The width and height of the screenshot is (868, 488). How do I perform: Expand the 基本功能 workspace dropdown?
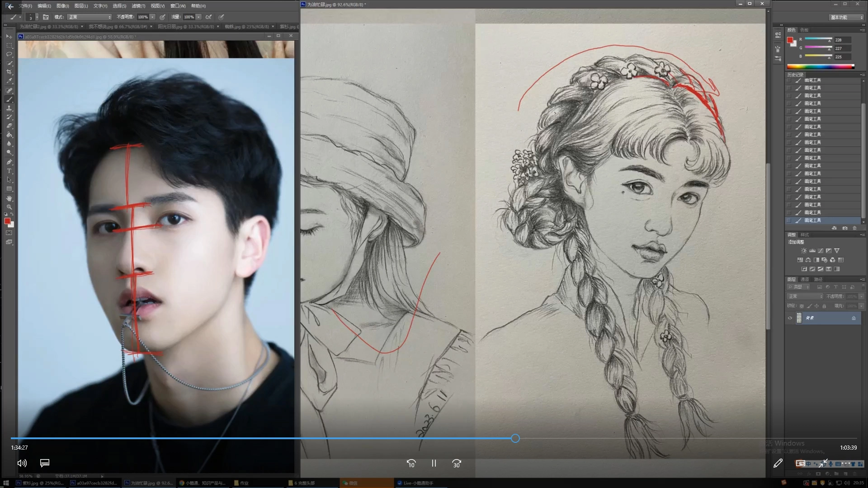pyautogui.click(x=846, y=17)
